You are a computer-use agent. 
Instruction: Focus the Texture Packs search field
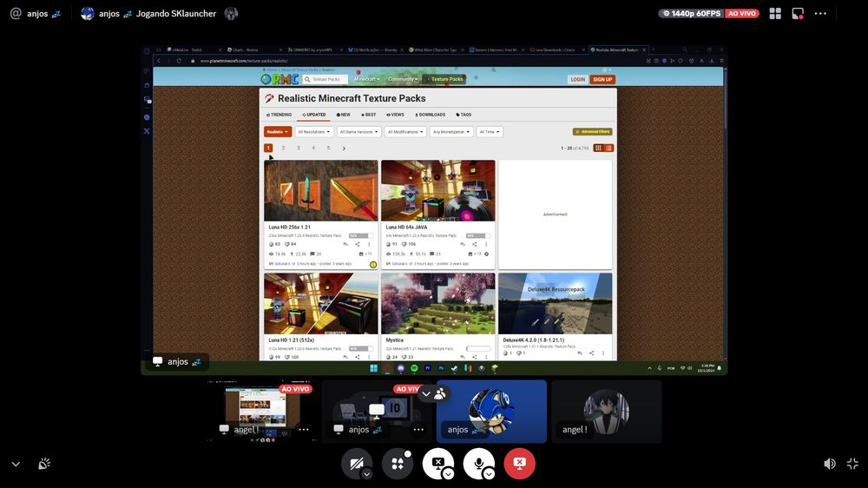point(326,79)
